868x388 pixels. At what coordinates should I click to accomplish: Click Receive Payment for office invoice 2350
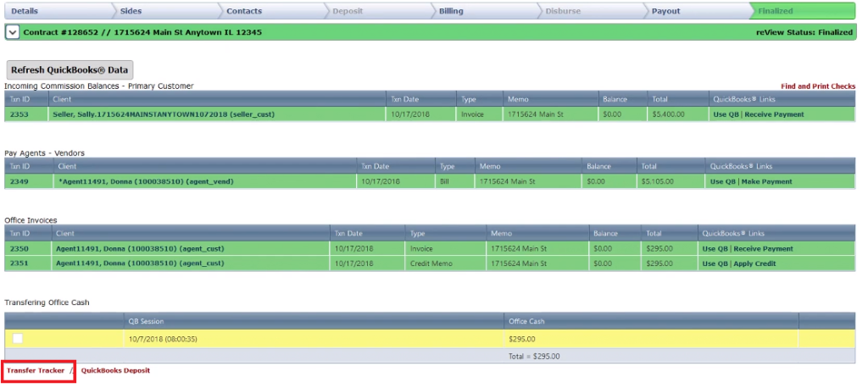point(763,249)
